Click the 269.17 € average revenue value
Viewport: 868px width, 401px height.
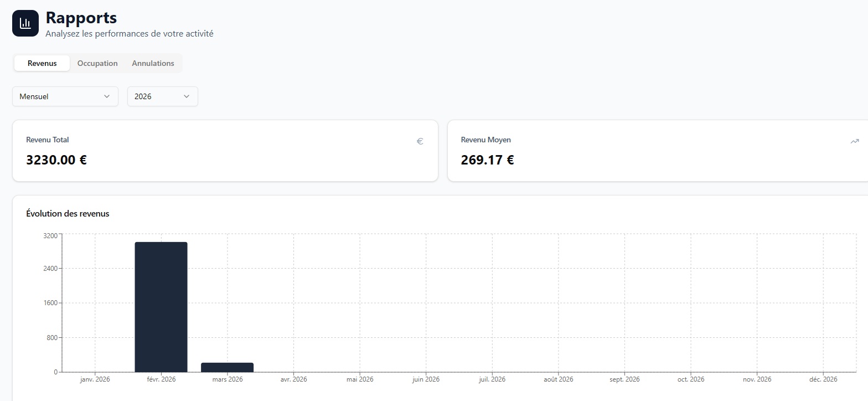pyautogui.click(x=487, y=160)
